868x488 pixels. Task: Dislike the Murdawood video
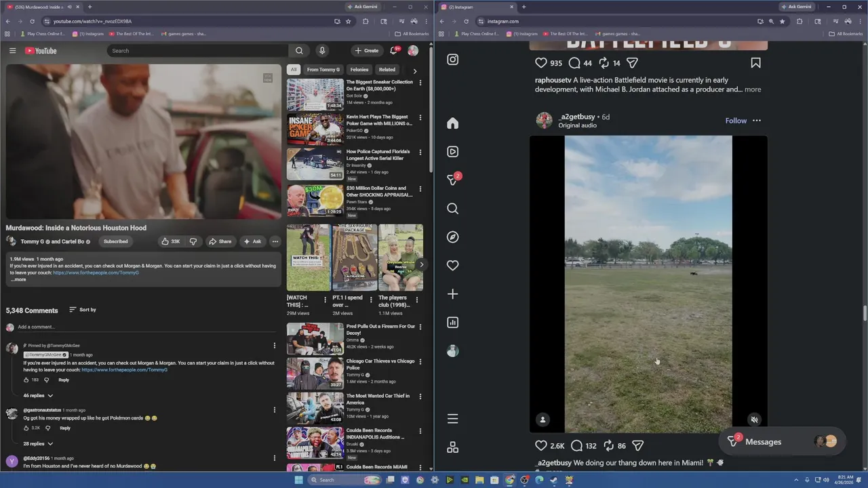click(193, 241)
